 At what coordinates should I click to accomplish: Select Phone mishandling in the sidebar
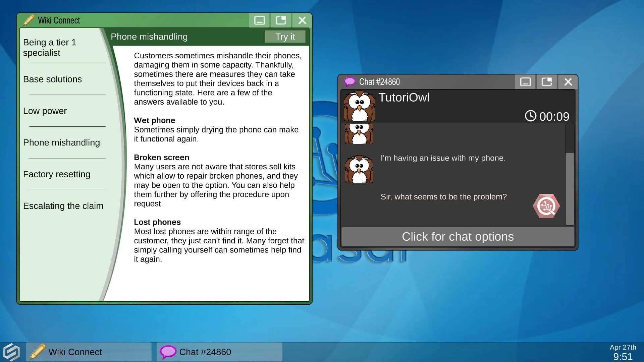coord(62,142)
